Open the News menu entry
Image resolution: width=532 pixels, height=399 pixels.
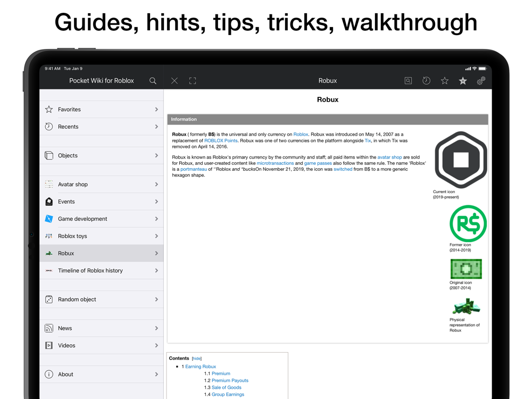(102, 328)
